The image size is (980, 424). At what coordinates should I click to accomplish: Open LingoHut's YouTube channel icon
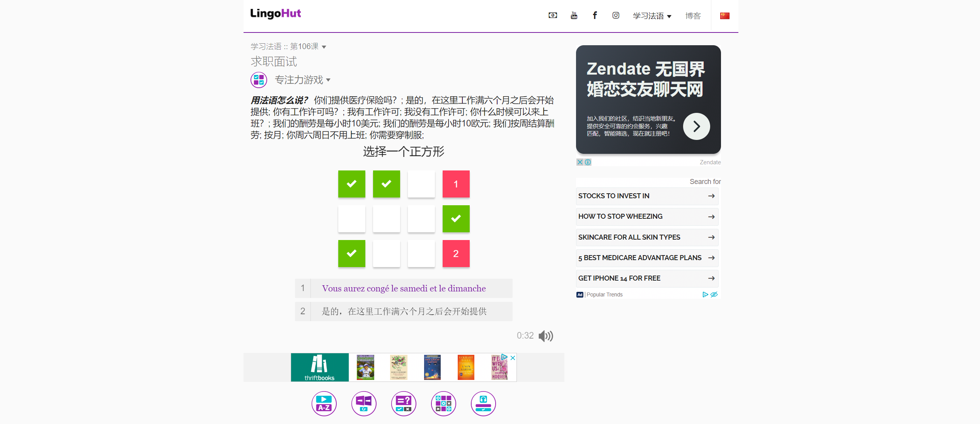coord(574,15)
